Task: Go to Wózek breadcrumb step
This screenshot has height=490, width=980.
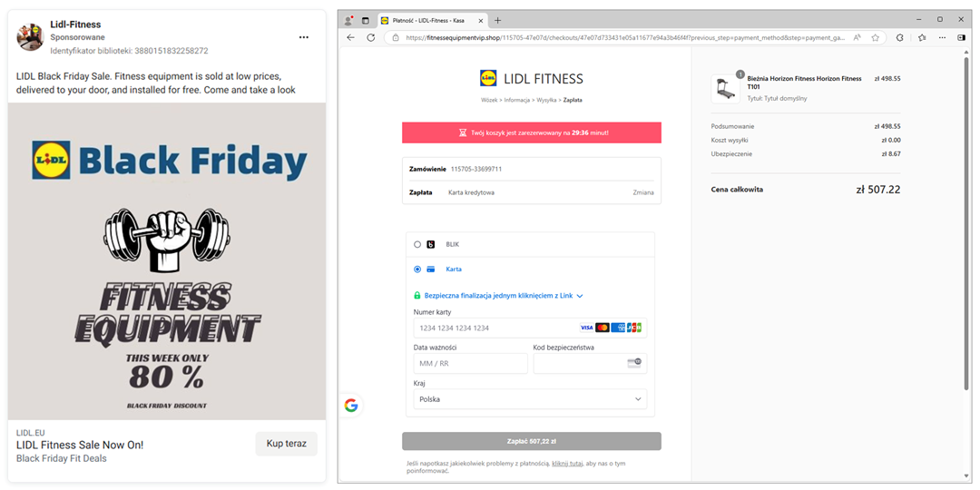Action: [x=489, y=100]
